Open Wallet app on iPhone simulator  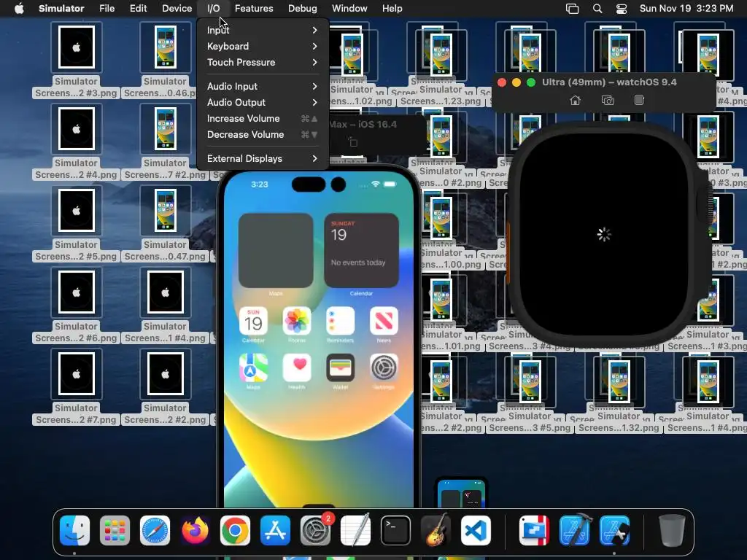click(x=340, y=368)
